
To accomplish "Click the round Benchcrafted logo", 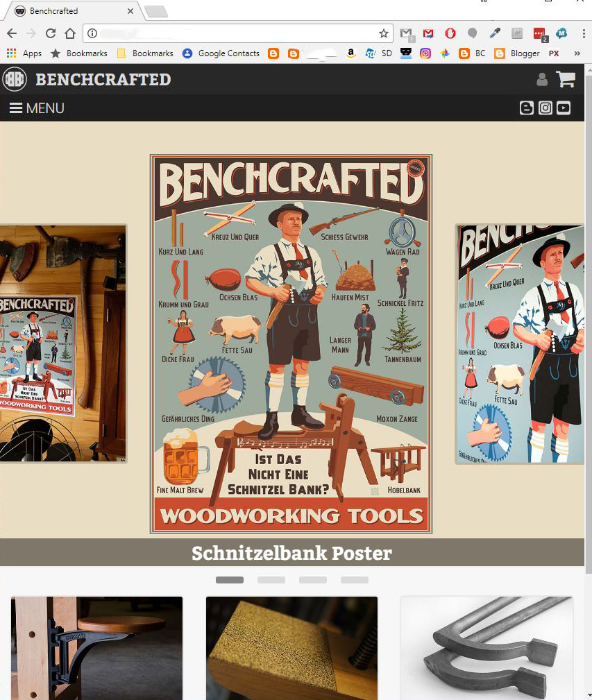I will click(15, 78).
